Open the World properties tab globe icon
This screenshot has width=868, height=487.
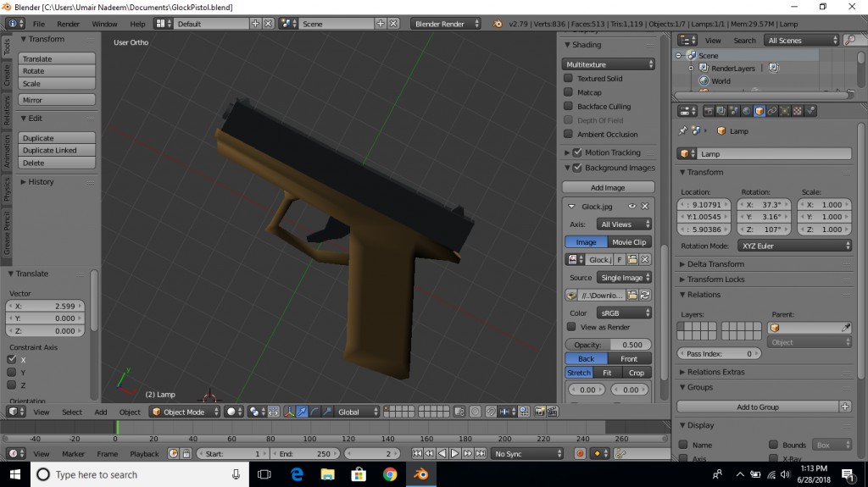(746, 111)
